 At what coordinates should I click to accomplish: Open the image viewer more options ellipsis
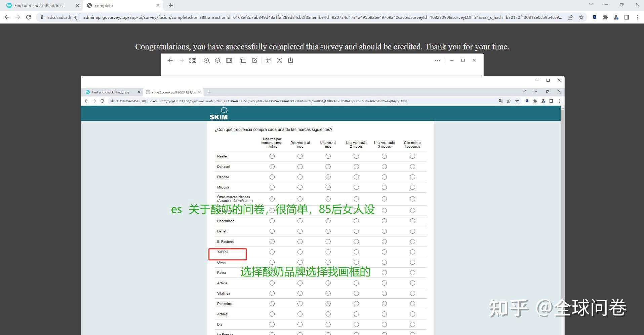click(438, 61)
